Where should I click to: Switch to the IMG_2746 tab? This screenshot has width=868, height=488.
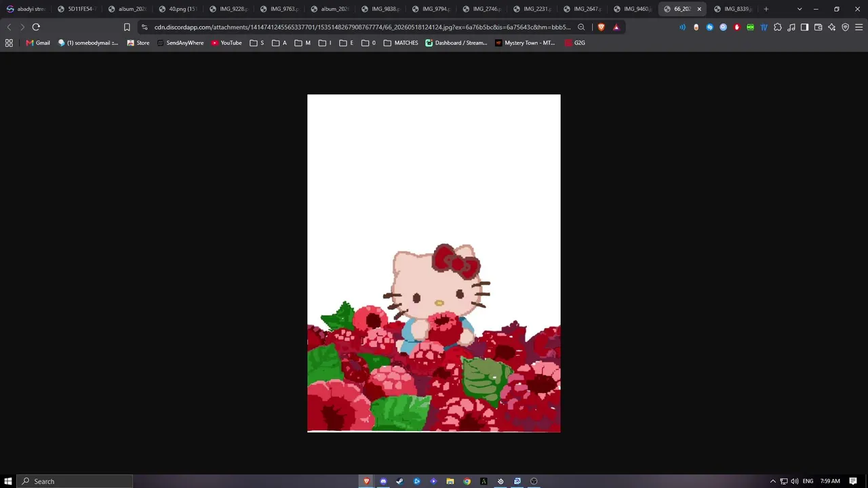pyautogui.click(x=481, y=9)
